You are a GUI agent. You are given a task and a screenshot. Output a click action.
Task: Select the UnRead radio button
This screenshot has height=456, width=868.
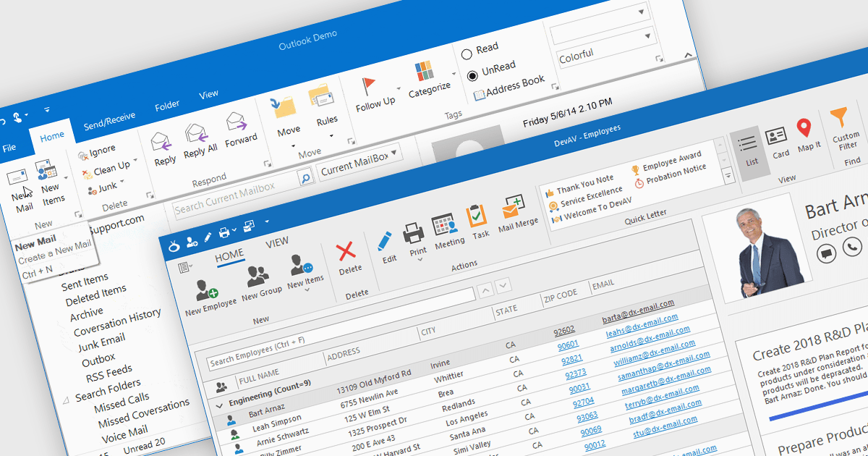point(473,75)
